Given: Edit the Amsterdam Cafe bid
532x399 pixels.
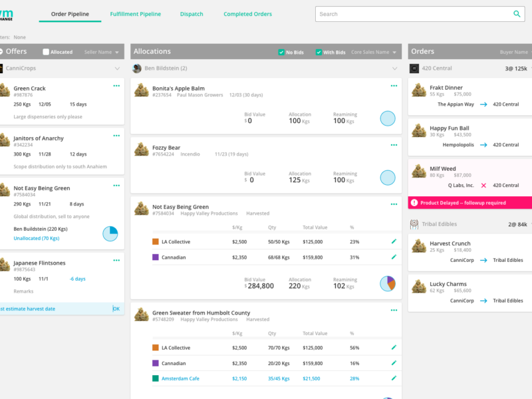Looking at the screenshot, I should pyautogui.click(x=394, y=378).
